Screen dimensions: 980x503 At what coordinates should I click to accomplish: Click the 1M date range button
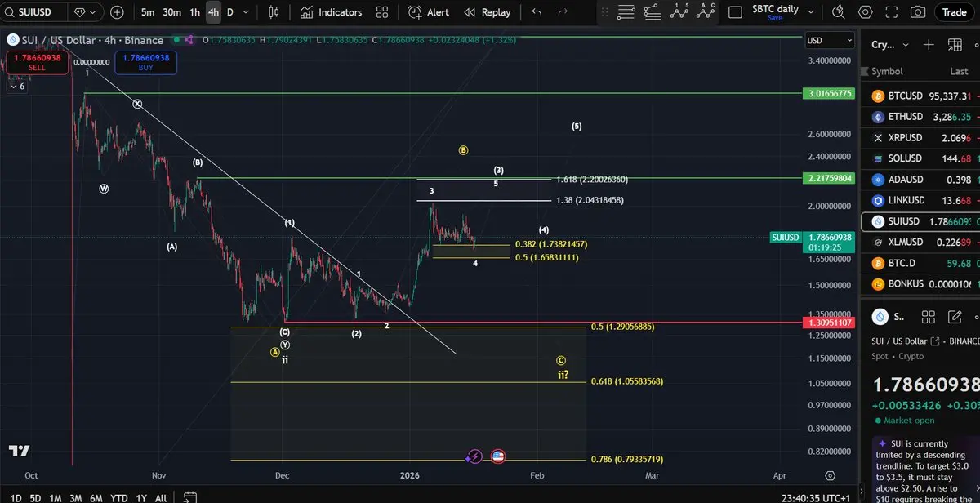[56, 497]
